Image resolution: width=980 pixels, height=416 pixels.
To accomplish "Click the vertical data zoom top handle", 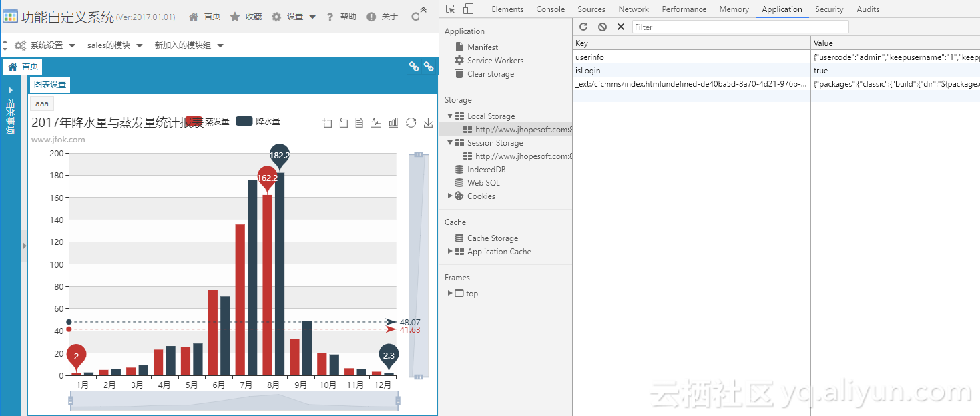I will [419, 154].
